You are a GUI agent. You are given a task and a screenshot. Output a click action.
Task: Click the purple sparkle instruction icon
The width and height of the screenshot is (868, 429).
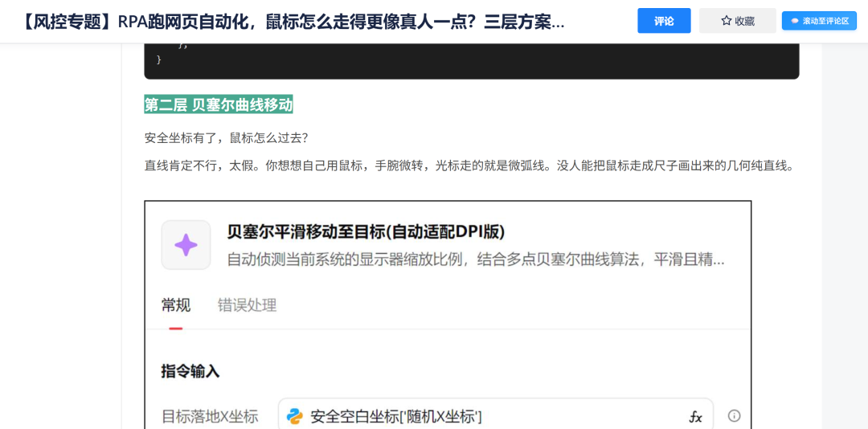(186, 245)
